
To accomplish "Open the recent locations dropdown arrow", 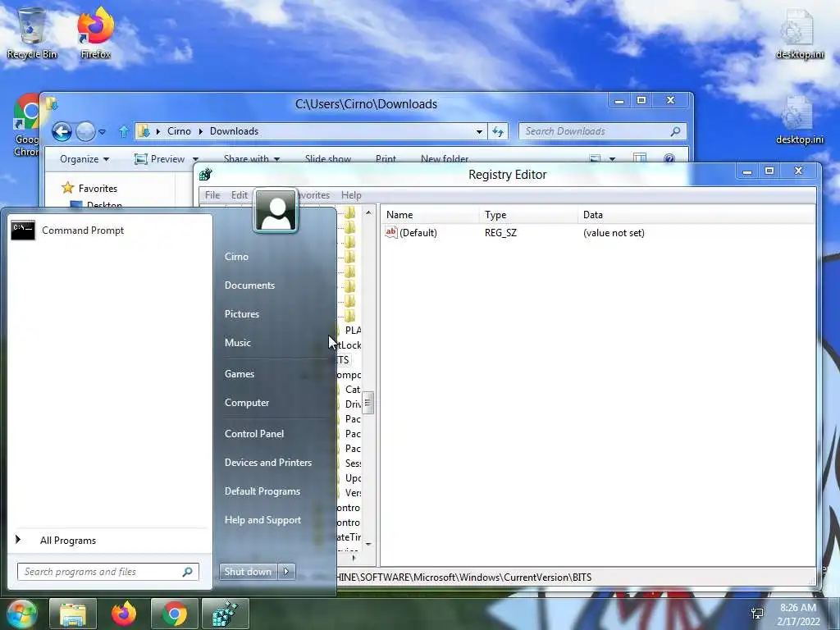I will pyautogui.click(x=103, y=132).
